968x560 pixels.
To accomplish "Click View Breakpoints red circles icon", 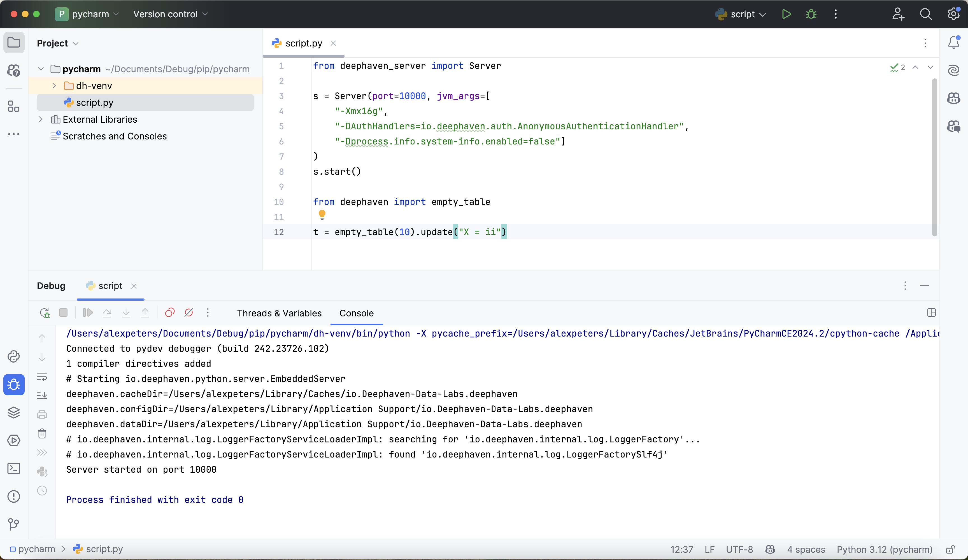I will click(169, 313).
